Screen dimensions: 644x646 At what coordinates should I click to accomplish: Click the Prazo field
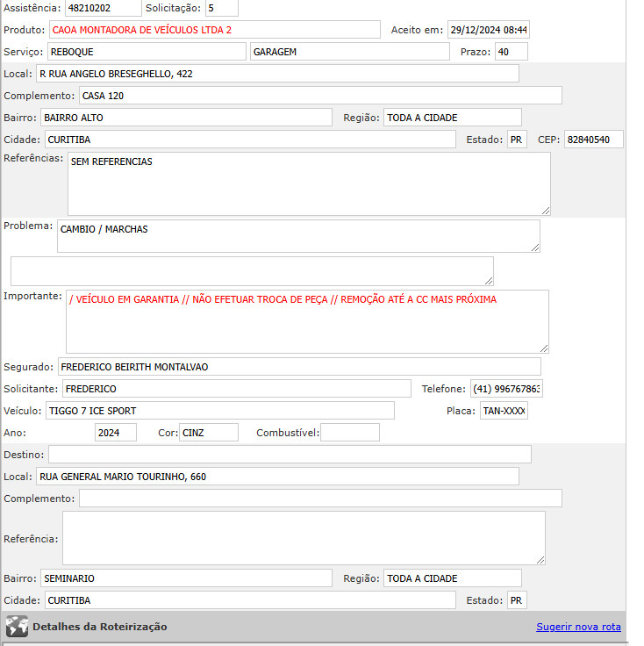511,52
